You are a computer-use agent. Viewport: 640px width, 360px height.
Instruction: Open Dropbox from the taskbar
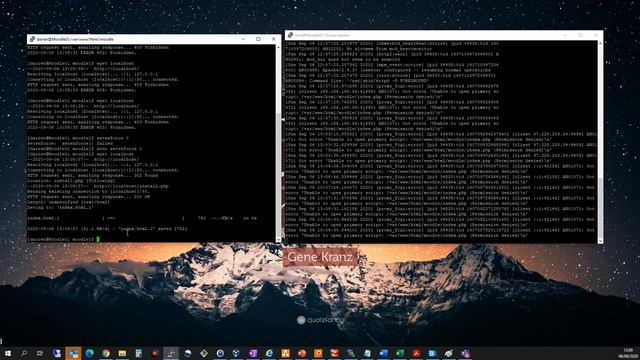236,353
